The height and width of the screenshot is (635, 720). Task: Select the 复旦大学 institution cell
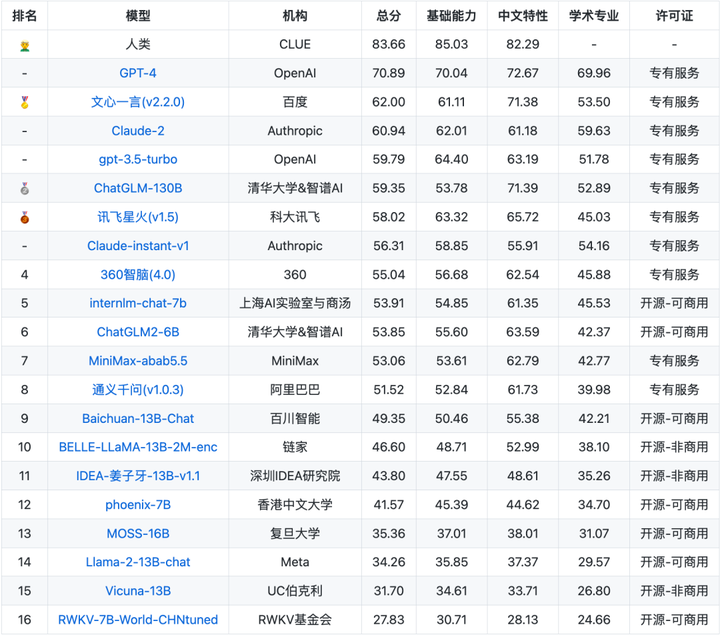coord(295,534)
